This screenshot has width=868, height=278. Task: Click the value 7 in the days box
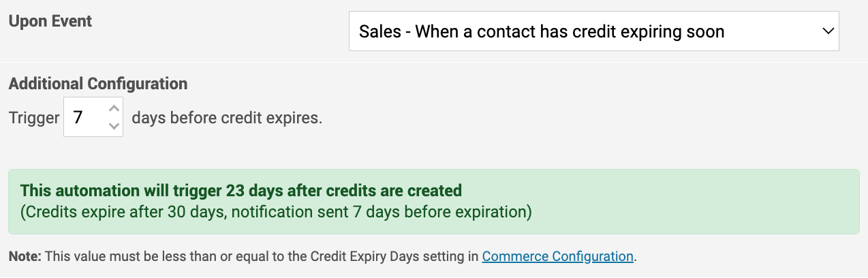point(78,117)
